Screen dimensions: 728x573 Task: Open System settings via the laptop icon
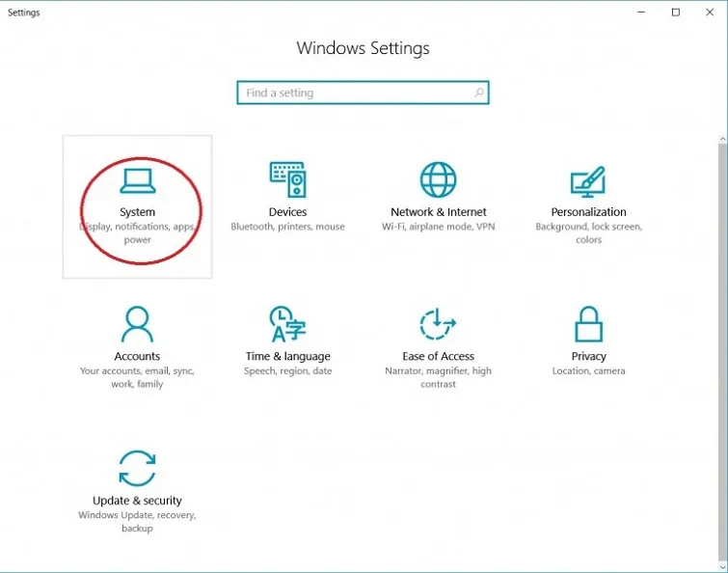[137, 180]
